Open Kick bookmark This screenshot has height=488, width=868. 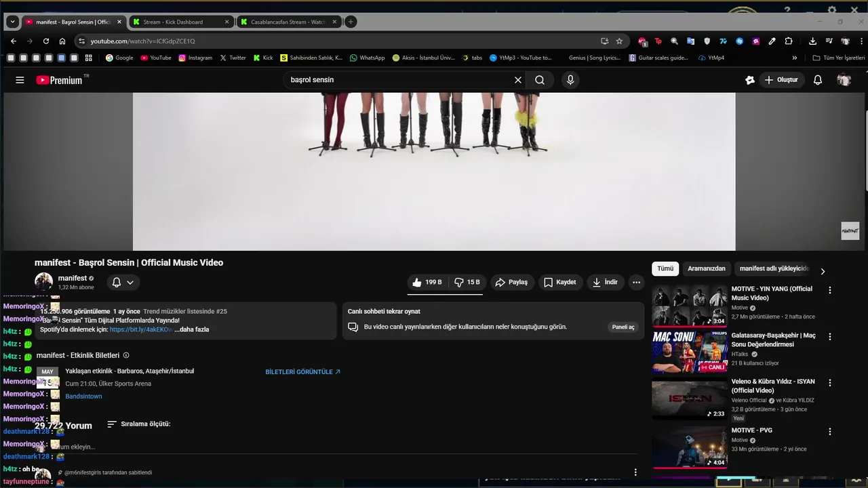pyautogui.click(x=263, y=58)
